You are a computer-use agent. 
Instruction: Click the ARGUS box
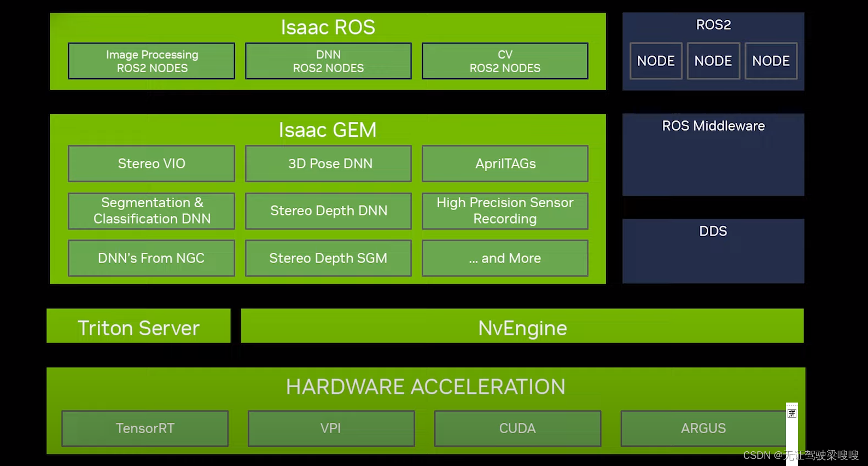pos(703,428)
